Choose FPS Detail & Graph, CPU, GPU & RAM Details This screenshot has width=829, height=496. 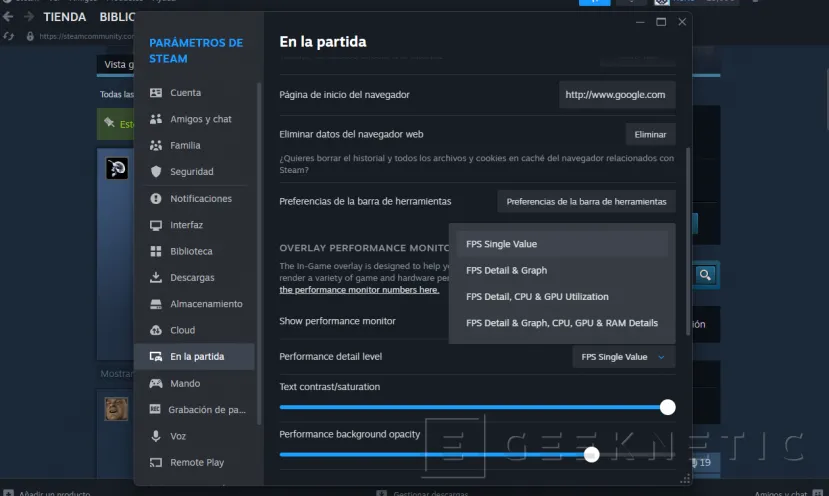(x=562, y=323)
